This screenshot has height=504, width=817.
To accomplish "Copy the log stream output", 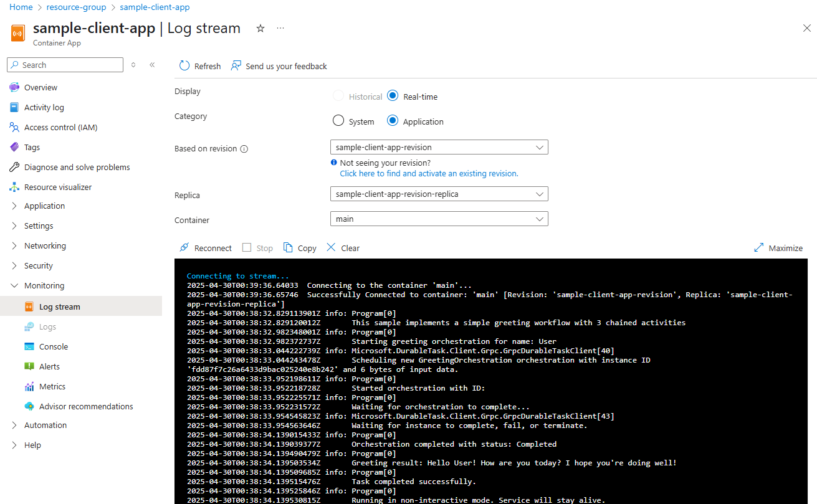I will [x=300, y=247].
